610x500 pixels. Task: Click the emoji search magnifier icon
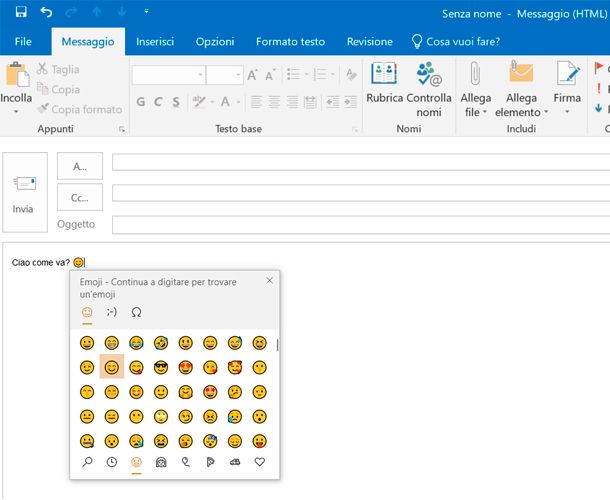coord(88,462)
